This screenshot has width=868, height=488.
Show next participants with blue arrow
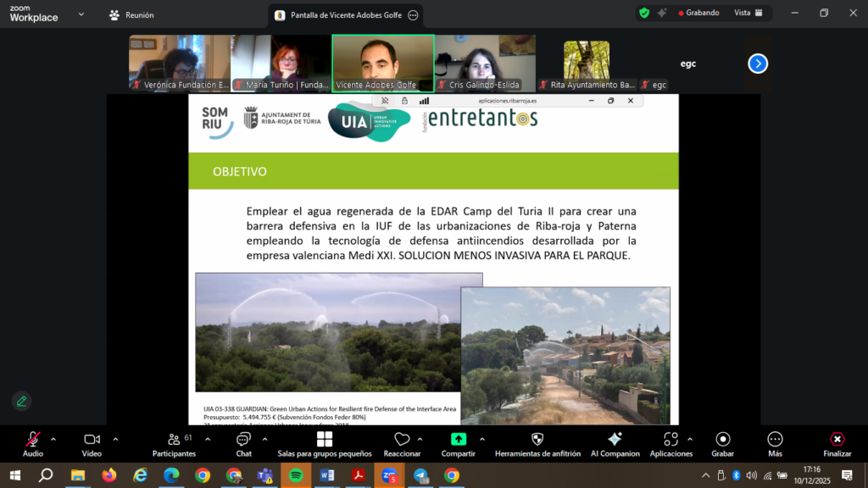pyautogui.click(x=758, y=64)
